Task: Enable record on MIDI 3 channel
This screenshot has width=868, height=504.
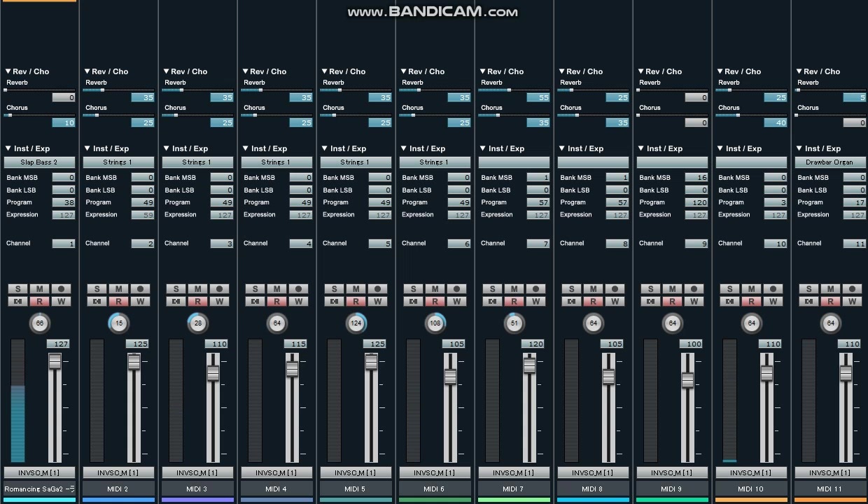Action: (x=219, y=289)
